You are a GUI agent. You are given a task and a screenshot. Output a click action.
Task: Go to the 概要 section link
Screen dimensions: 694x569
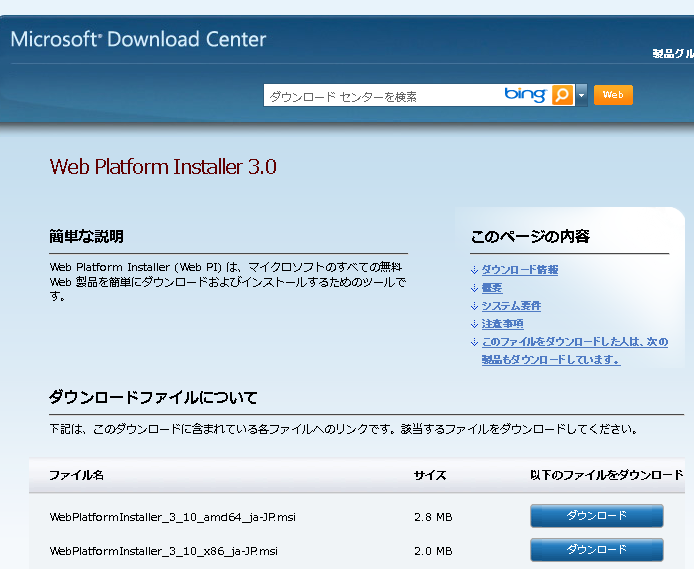coord(492,288)
